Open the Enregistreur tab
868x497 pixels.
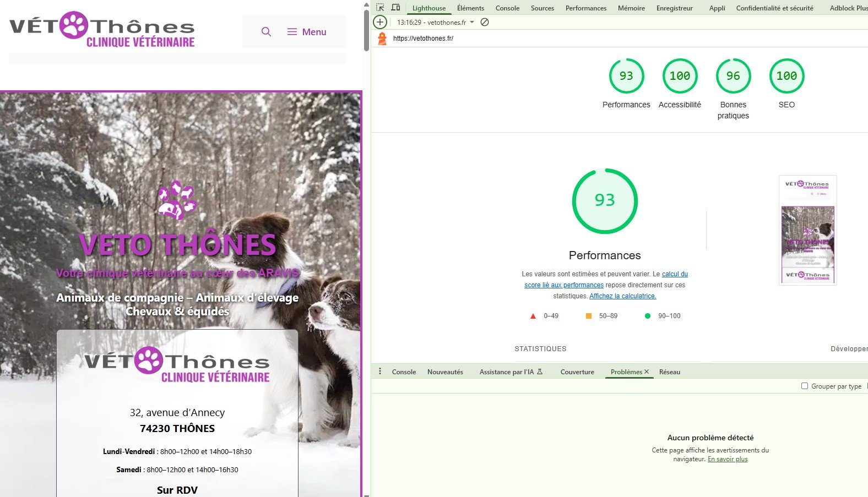click(675, 8)
